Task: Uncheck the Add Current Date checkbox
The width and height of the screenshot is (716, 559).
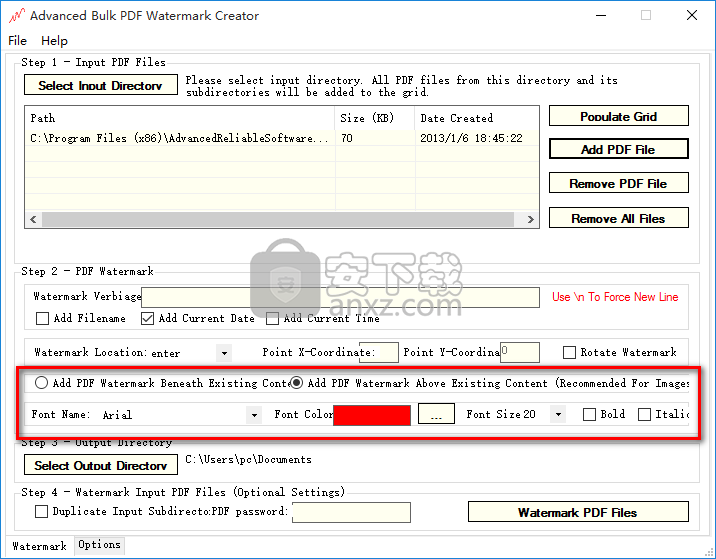Action: 147,318
